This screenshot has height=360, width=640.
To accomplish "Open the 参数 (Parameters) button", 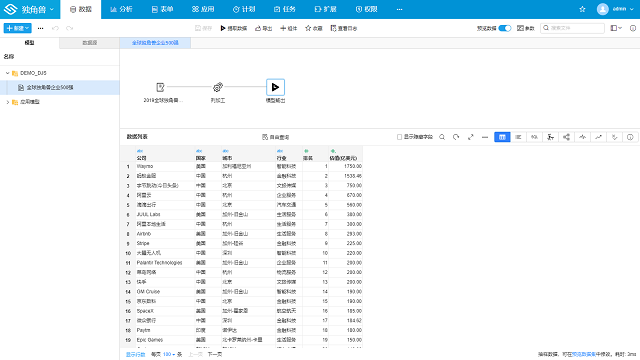I will [526, 28].
